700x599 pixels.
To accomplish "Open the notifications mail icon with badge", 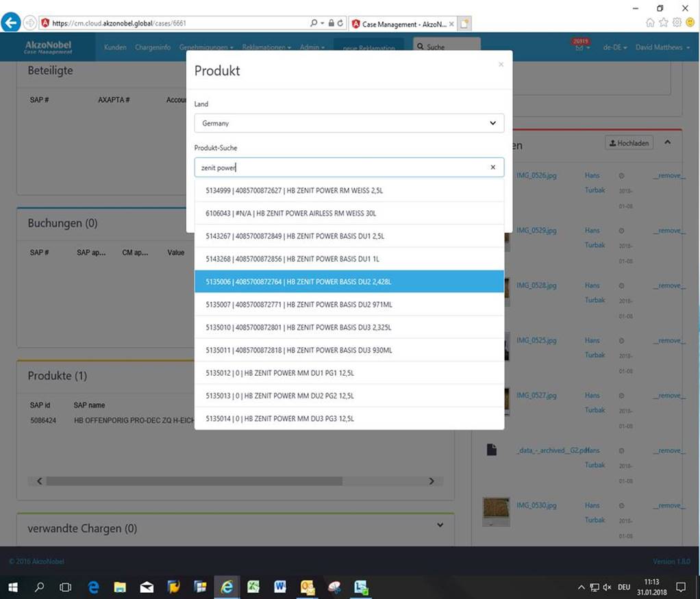I will (x=581, y=46).
